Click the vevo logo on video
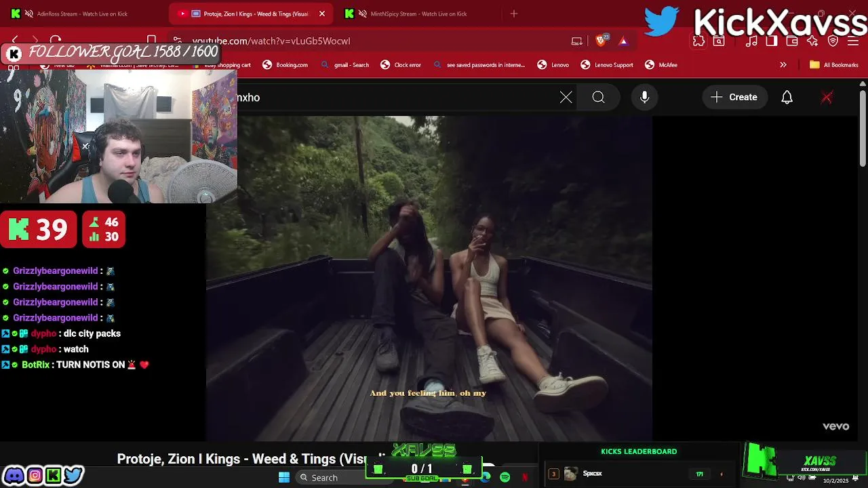Screen dimensions: 868x488 pyautogui.click(x=835, y=426)
